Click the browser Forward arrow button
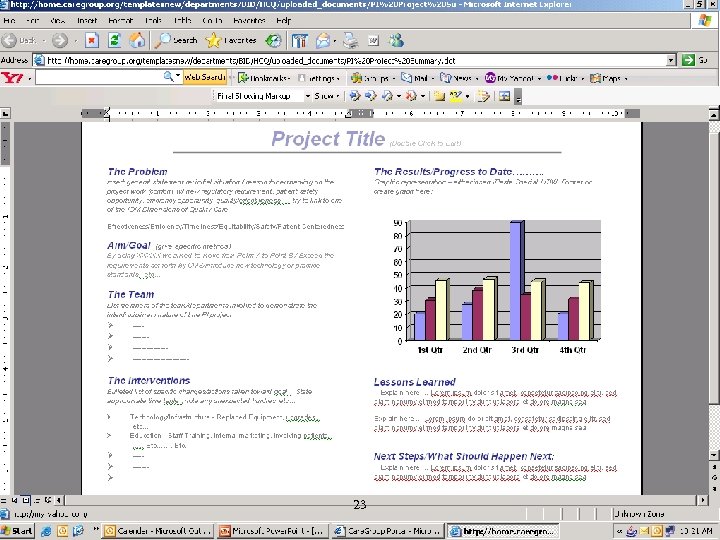Screen dimensions: 720x540 point(60,41)
